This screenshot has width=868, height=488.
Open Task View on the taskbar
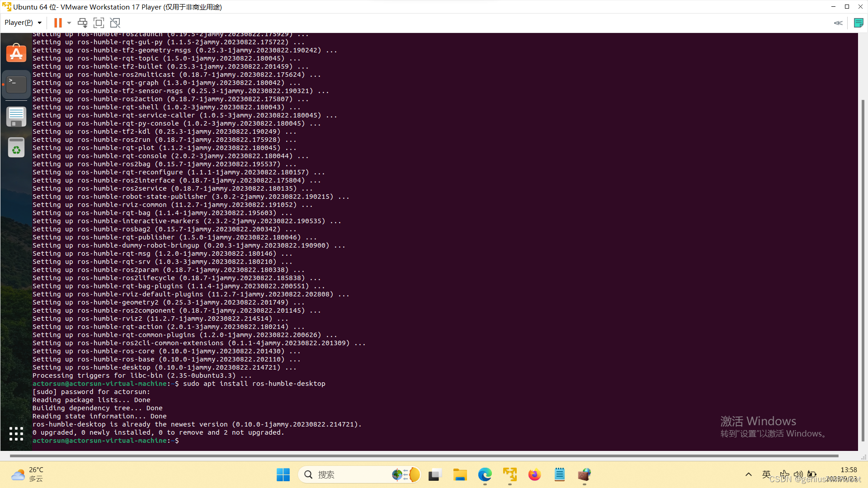tap(434, 475)
